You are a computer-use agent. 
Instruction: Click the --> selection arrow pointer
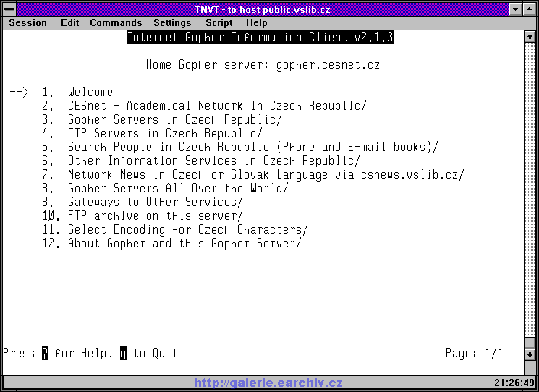coord(19,92)
